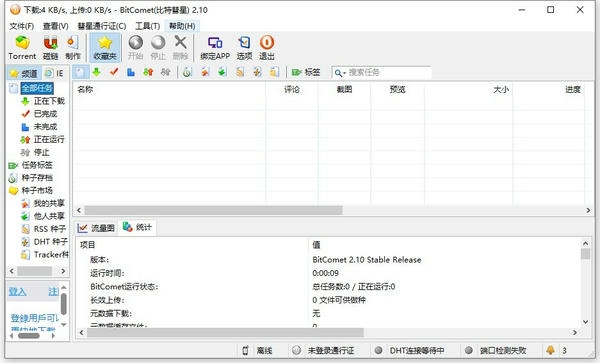Open the 查看(V) menu
The width and height of the screenshot is (600, 363).
click(56, 26)
